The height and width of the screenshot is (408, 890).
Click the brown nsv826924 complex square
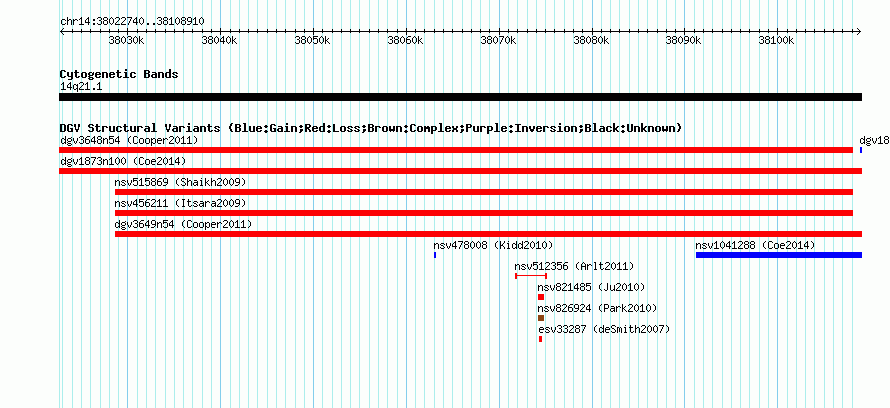541,318
